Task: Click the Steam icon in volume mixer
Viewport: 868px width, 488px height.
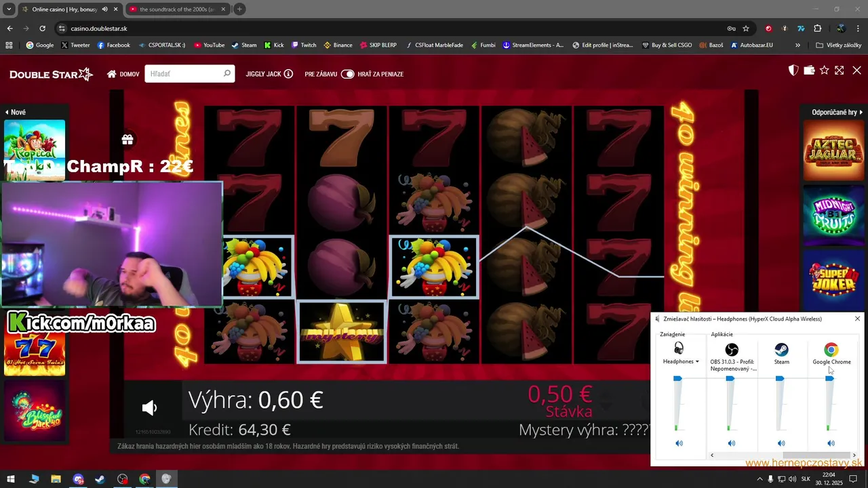Action: (781, 350)
